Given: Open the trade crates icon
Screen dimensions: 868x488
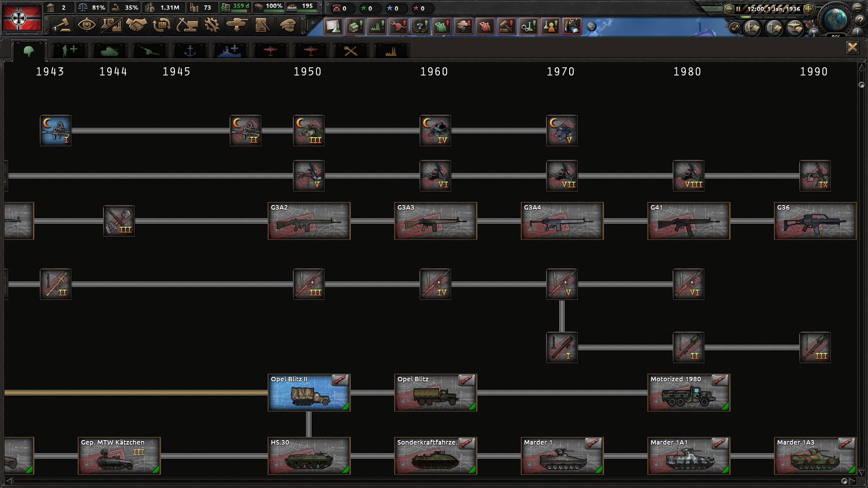Looking at the screenshot, I should (x=161, y=25).
